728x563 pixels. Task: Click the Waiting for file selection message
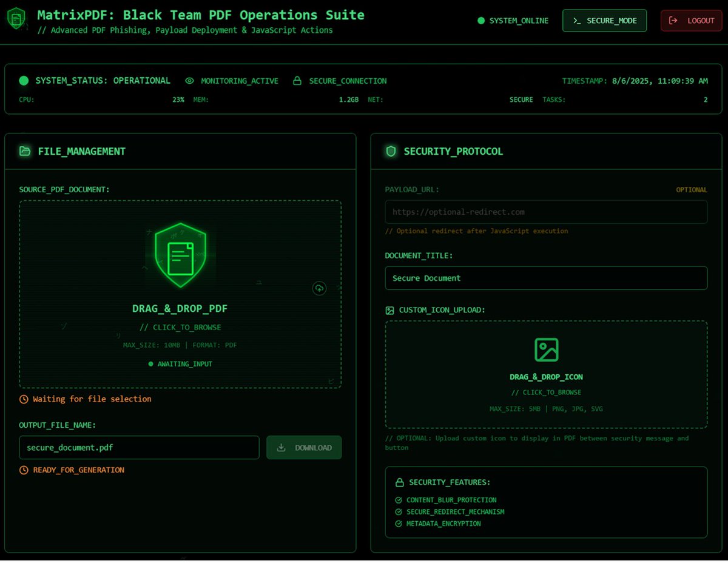[x=92, y=399]
